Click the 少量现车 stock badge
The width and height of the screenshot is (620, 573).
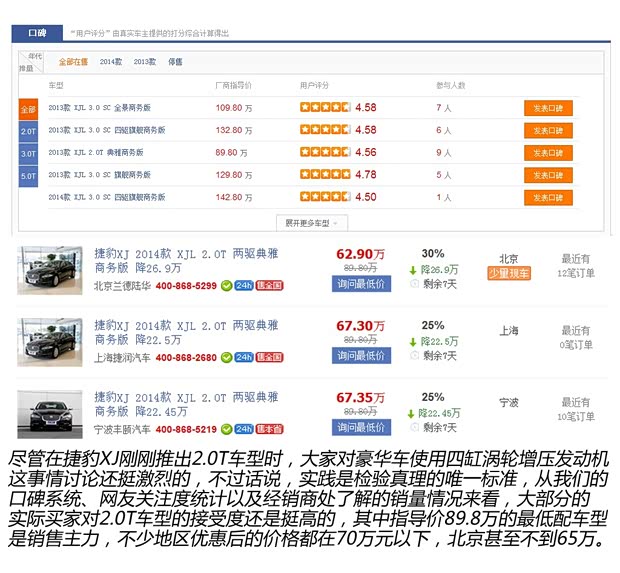pos(509,273)
